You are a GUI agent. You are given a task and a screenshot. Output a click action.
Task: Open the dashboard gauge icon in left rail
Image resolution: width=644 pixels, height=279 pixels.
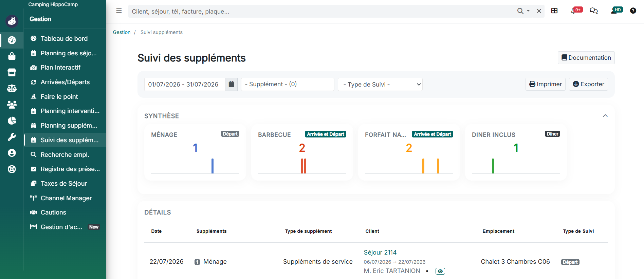(12, 40)
